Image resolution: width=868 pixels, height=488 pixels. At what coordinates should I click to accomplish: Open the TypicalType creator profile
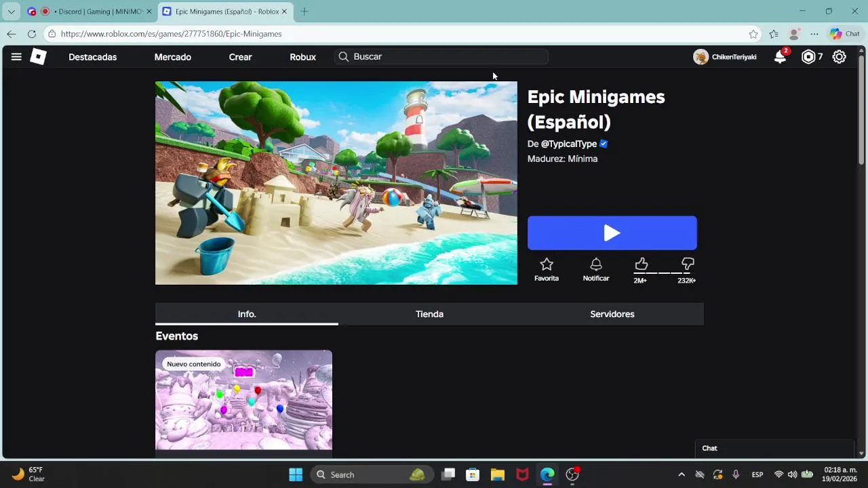(x=569, y=144)
